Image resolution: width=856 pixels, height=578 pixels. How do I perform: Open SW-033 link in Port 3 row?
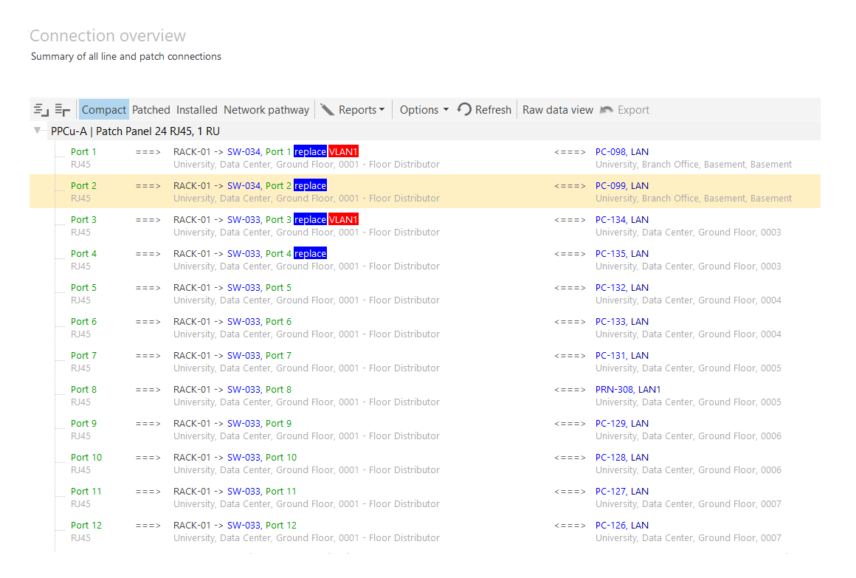click(243, 219)
